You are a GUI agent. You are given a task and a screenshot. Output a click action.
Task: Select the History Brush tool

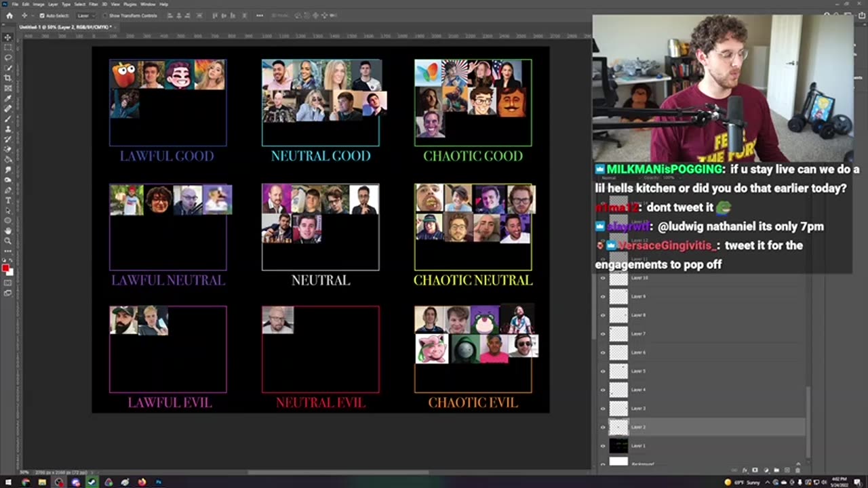(x=7, y=139)
